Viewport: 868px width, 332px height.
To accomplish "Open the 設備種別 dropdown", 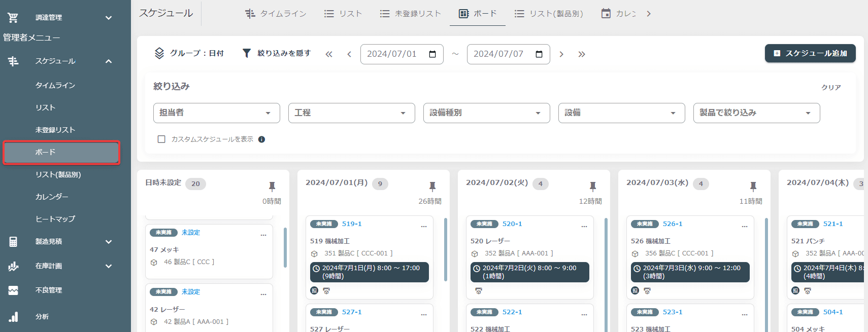I will tap(487, 113).
